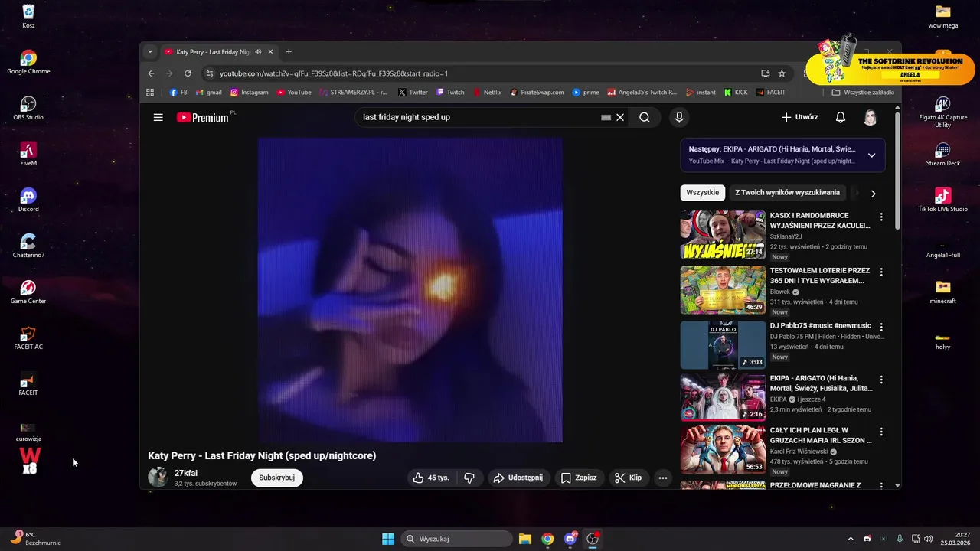Expand the Następny playlist panel chevron
Viewport: 980px width, 551px height.
[x=871, y=155]
